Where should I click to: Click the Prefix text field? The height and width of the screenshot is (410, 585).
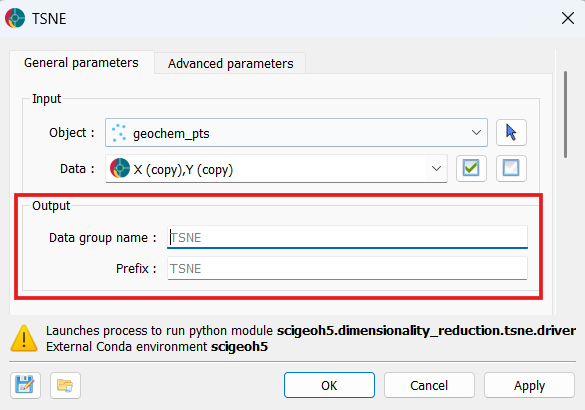coord(347,268)
